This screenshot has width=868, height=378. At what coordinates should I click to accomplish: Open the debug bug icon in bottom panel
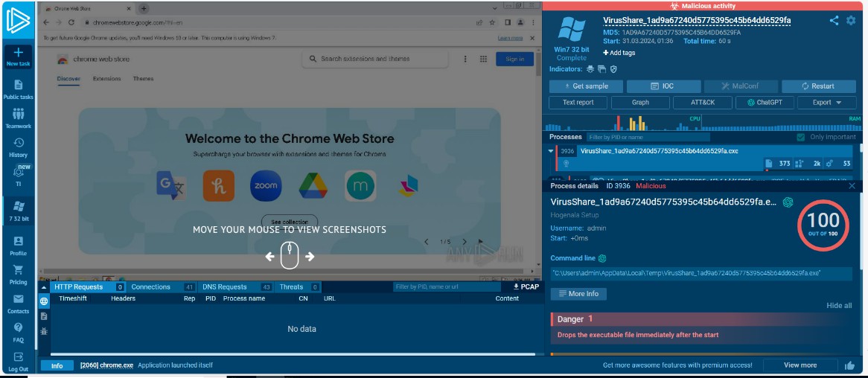44,331
